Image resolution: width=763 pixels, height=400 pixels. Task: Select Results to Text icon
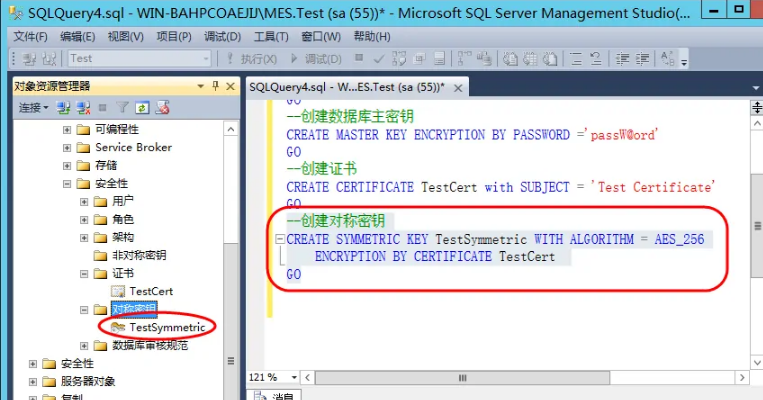(510, 59)
